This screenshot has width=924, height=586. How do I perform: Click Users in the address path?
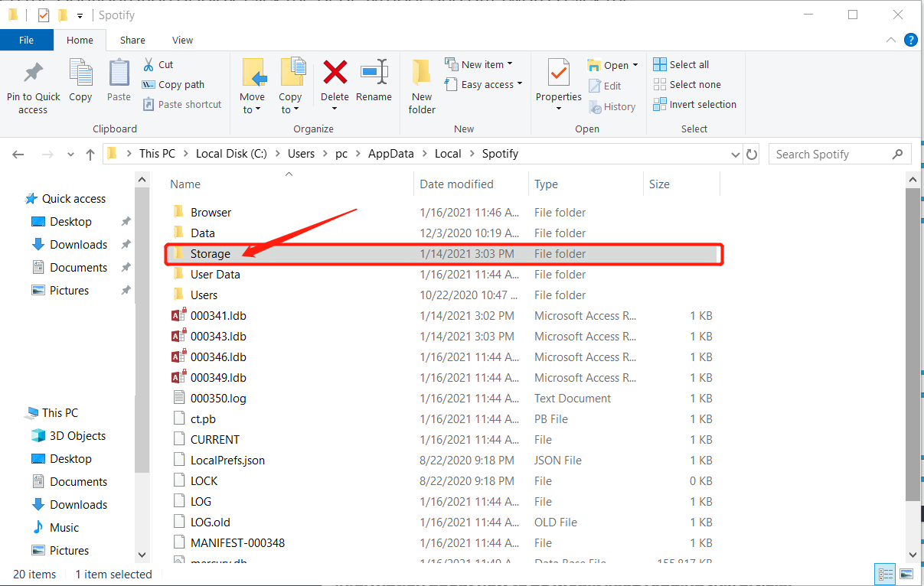(301, 154)
